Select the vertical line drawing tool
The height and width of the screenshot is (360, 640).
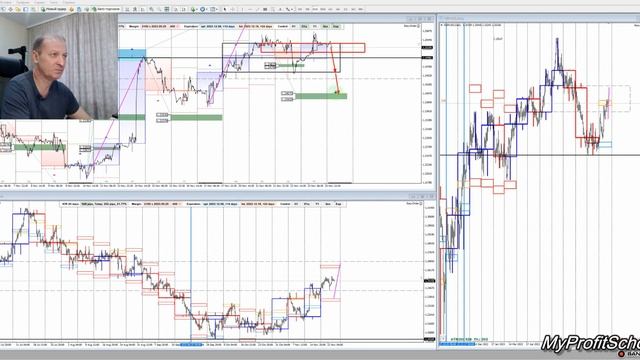[242, 9]
